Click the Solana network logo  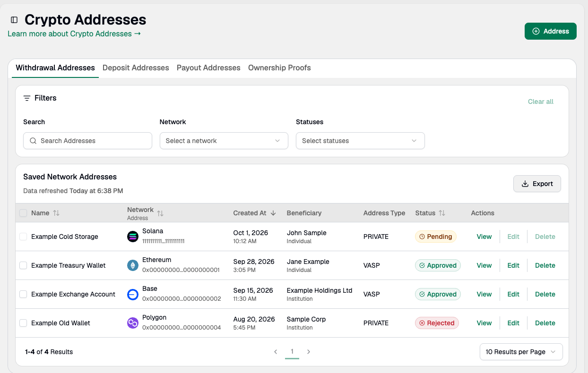pyautogui.click(x=133, y=237)
